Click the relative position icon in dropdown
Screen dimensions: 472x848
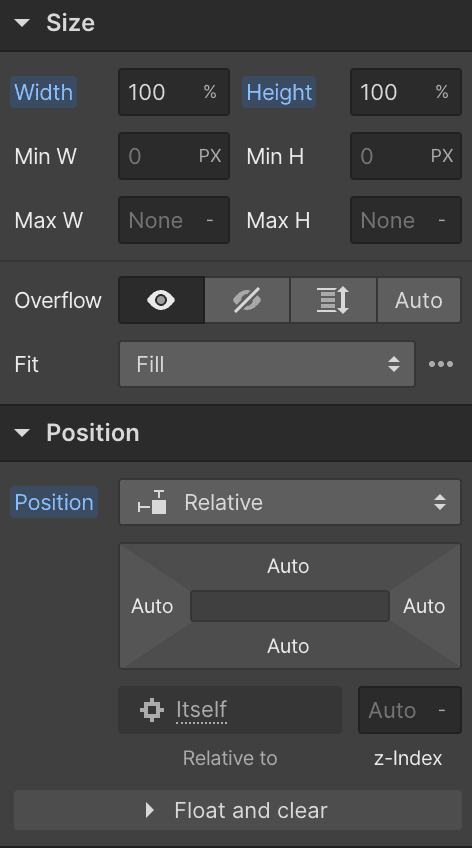[x=152, y=502]
